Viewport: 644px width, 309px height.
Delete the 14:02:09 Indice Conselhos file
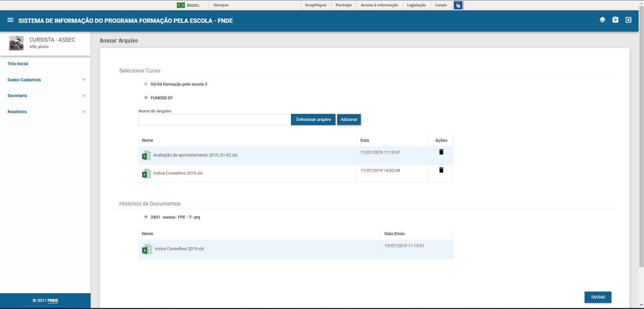point(441,170)
